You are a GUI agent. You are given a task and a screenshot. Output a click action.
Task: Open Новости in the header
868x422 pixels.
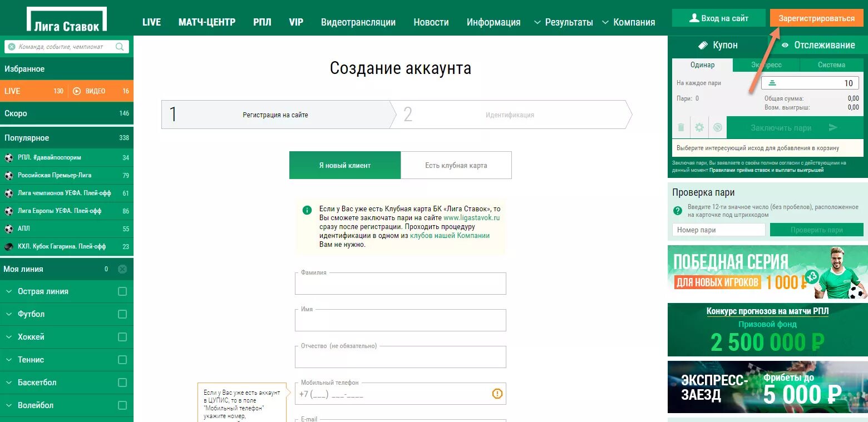tap(431, 22)
